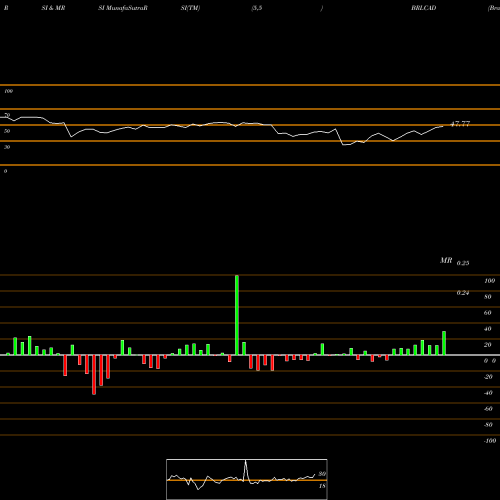Viewport: 500px width, 500px height.
Task: Click the BRLCAD symbol label
Action: click(423, 8)
